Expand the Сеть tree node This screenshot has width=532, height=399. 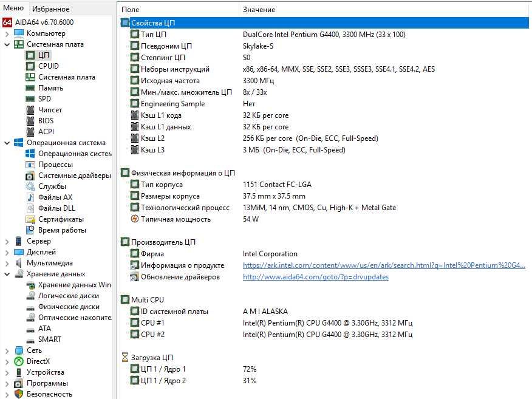tap(7, 350)
